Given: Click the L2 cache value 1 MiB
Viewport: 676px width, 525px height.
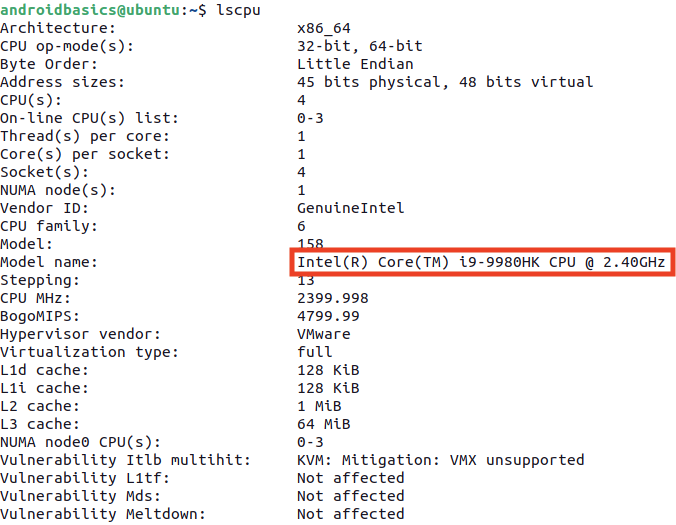Looking at the screenshot, I should pos(319,406).
